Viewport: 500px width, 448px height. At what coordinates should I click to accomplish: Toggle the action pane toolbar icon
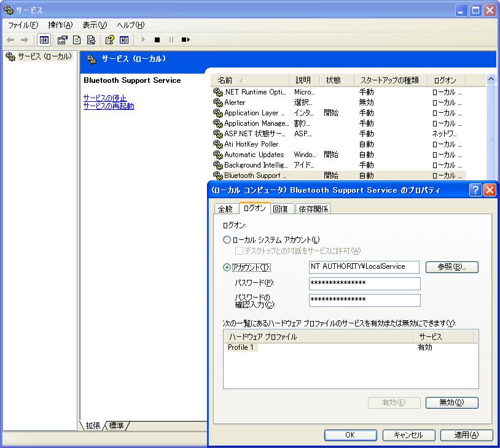pyautogui.click(x=124, y=40)
